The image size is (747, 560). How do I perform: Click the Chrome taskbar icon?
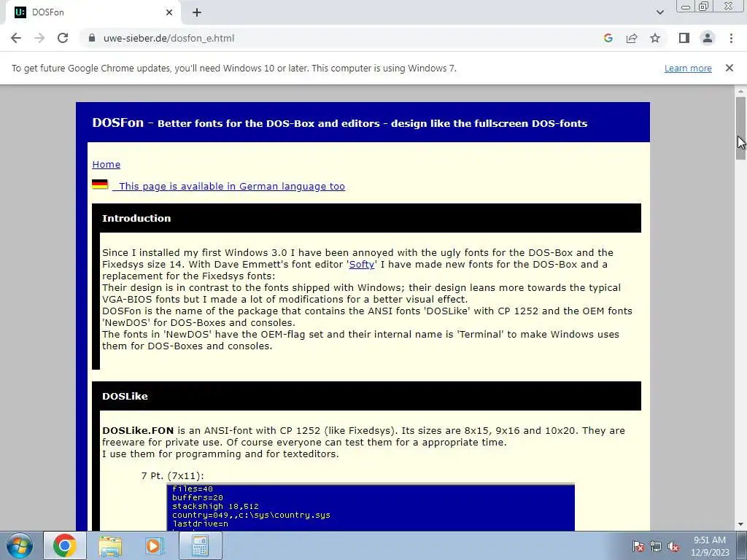(x=65, y=545)
